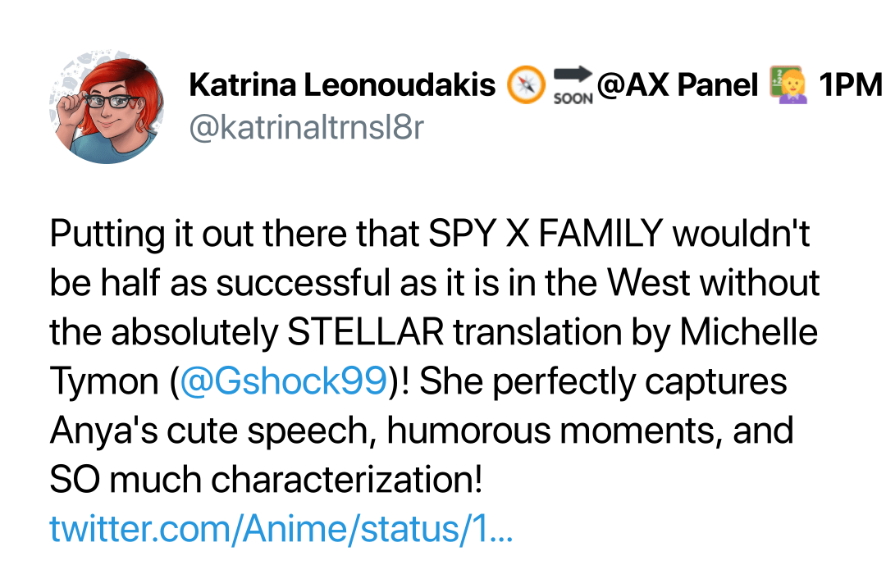The height and width of the screenshot is (588, 886).
Task: Open the @Gshock99 mention
Action: pos(283,381)
